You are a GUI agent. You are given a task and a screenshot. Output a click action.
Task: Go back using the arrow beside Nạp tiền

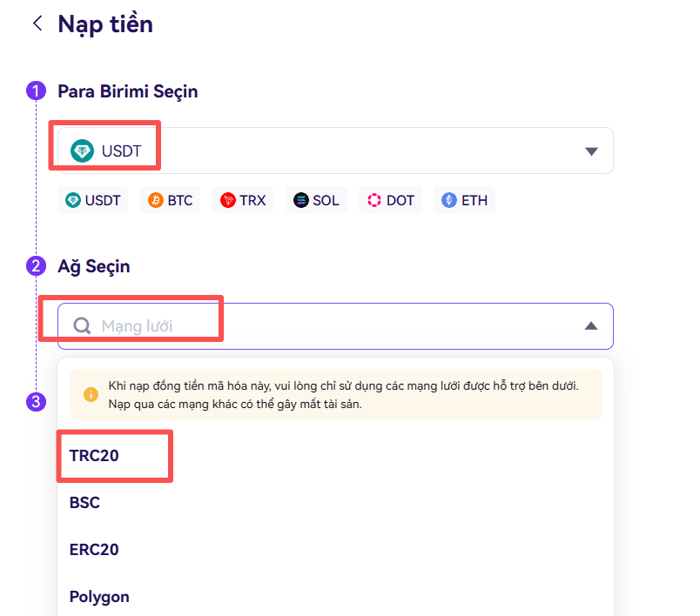38,23
